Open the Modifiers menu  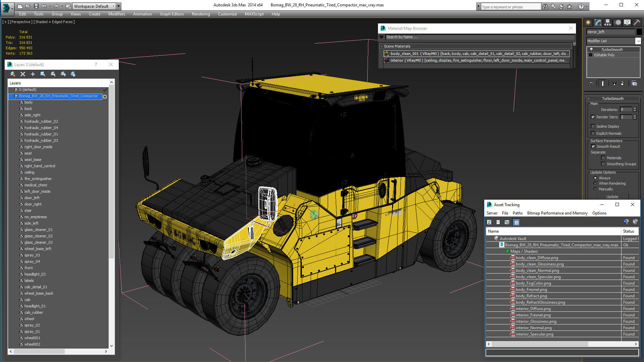tap(116, 14)
